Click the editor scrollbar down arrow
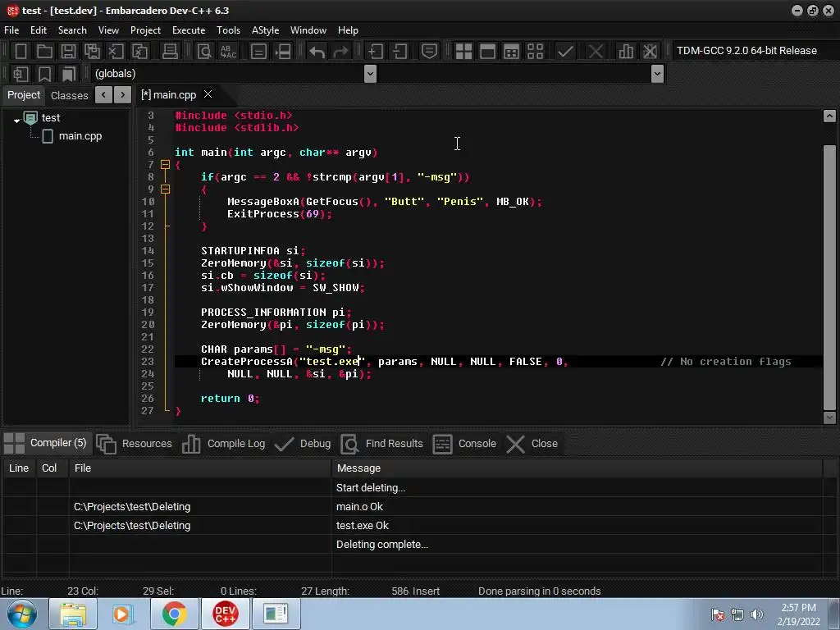This screenshot has height=630, width=840. [x=829, y=418]
